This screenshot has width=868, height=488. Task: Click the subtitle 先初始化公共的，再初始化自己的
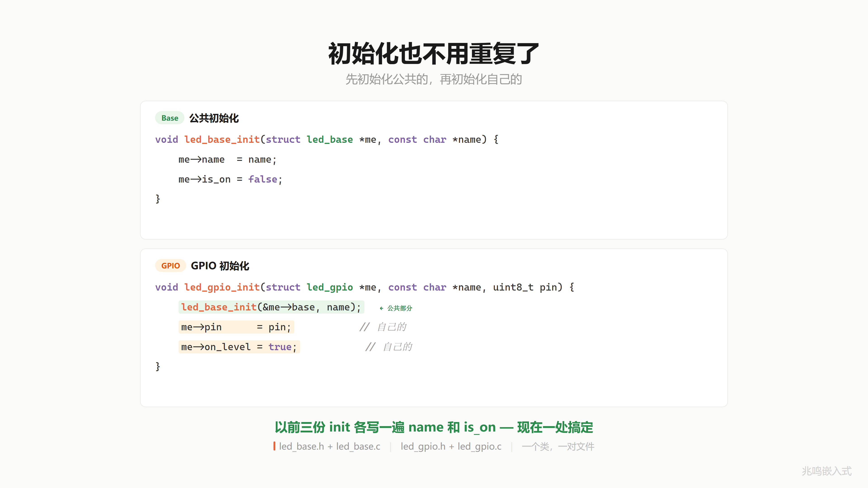coord(434,80)
